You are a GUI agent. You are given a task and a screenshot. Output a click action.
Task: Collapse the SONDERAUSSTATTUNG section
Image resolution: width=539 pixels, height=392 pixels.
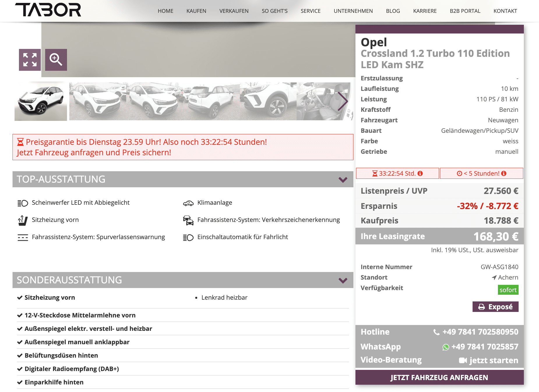[343, 280]
